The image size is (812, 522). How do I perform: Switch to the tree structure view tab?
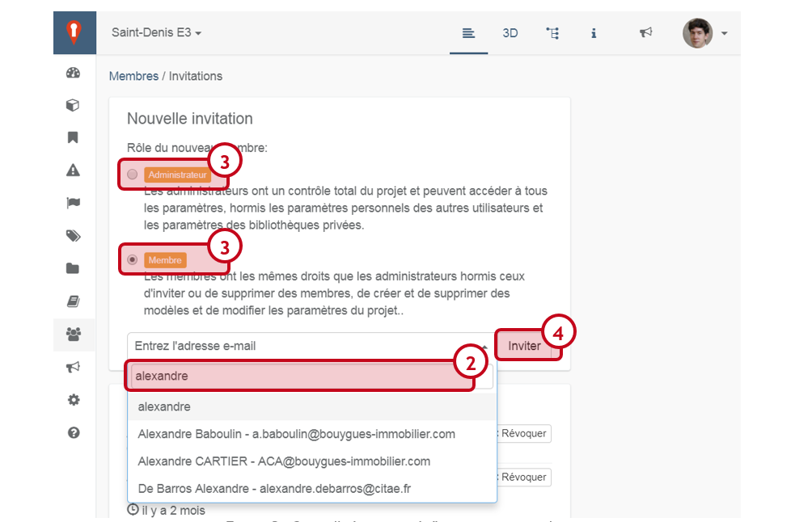click(552, 33)
